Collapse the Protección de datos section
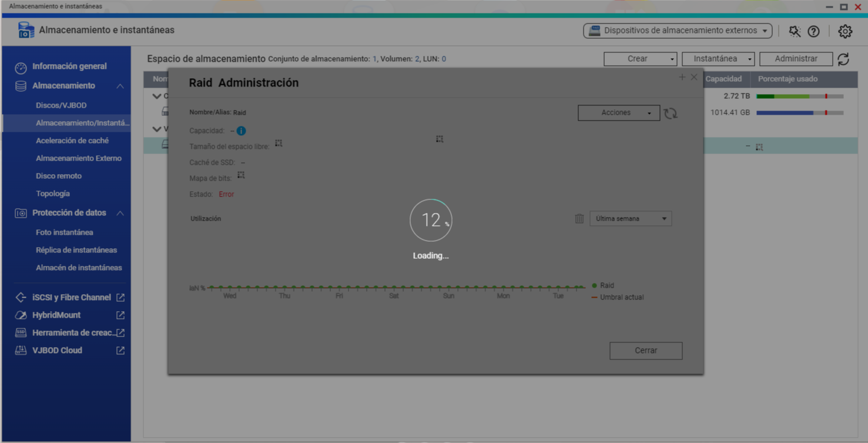Screen dimensions: 868x443 [120, 213]
